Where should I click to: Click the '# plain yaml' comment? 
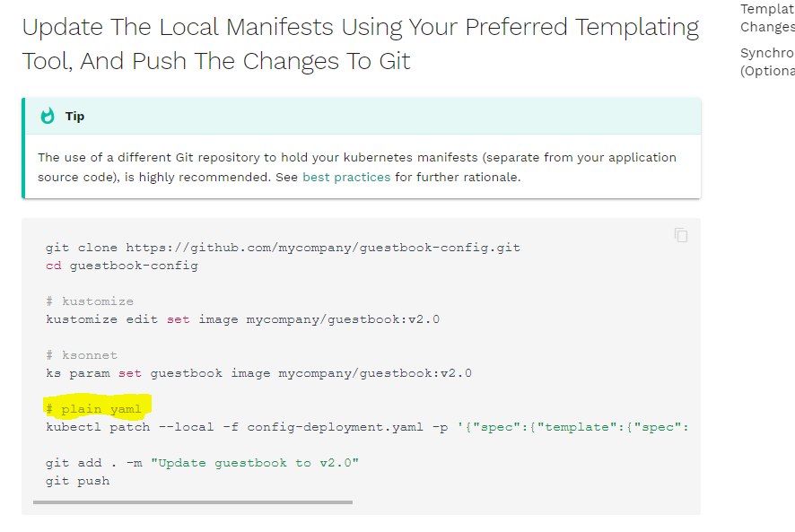tap(94, 409)
